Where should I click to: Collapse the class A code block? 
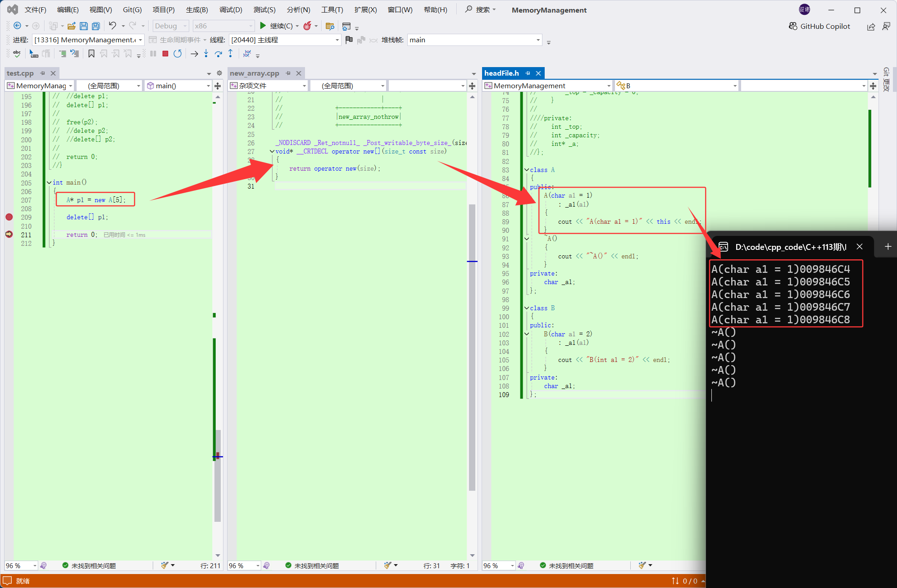[526, 170]
